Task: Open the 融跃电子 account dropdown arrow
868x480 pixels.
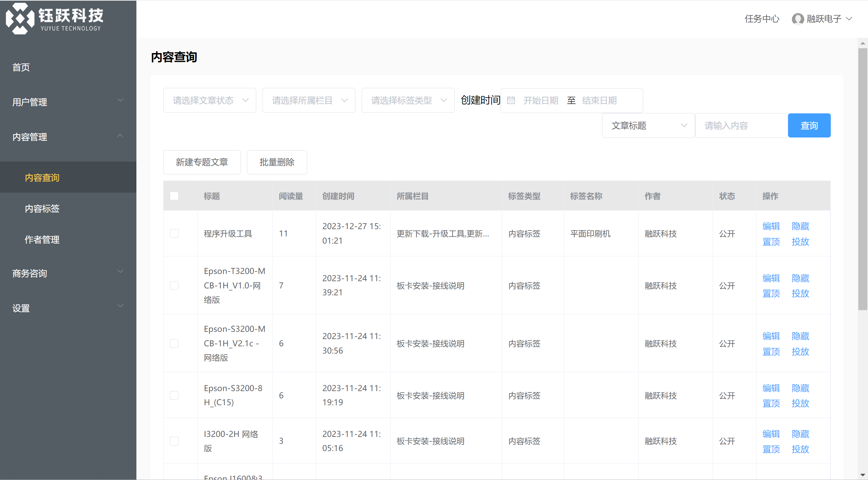Action: click(x=849, y=19)
